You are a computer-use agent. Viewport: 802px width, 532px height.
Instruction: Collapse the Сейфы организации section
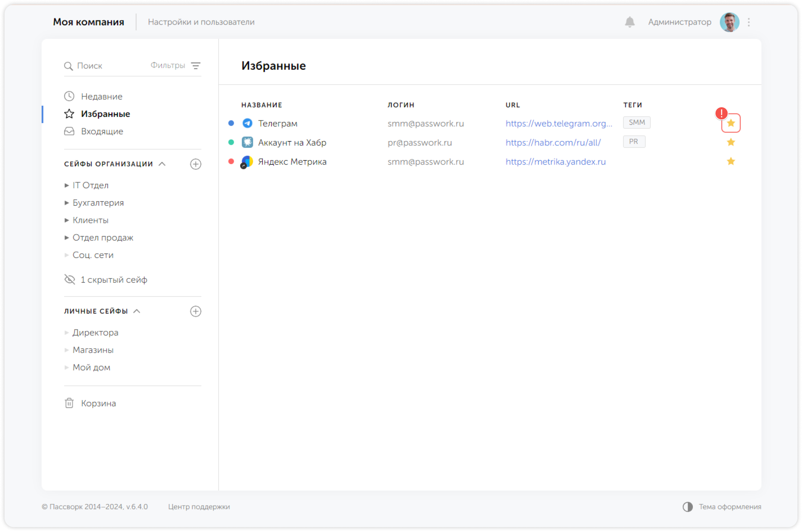click(162, 164)
